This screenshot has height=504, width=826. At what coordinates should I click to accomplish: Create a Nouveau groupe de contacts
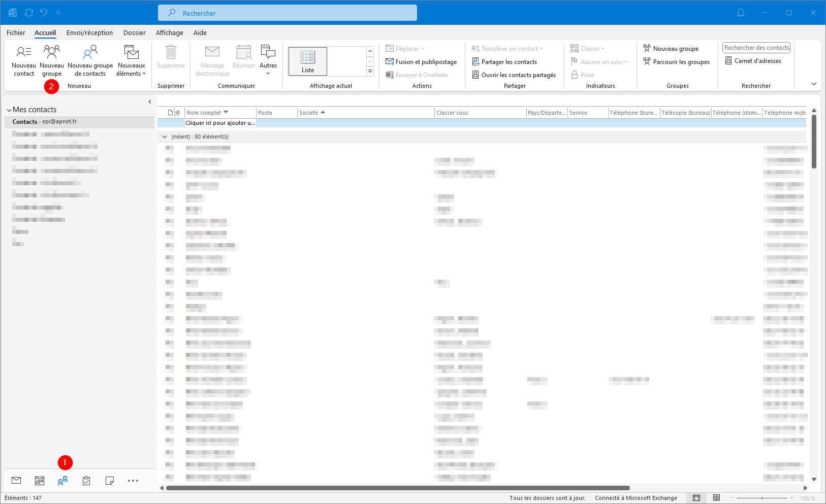pyautogui.click(x=90, y=60)
